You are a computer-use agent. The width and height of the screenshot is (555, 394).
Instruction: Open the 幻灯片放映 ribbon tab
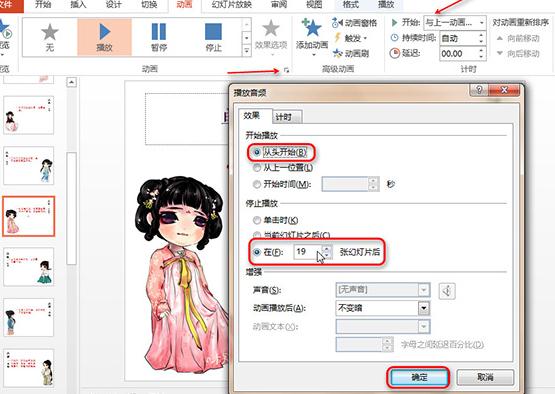pyautogui.click(x=232, y=5)
